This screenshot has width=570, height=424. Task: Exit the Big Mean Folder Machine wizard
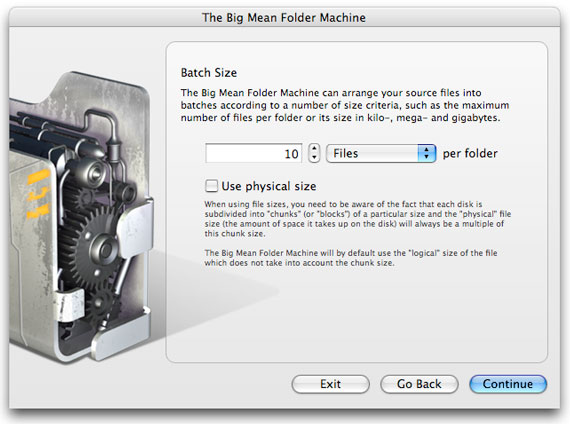coord(330,384)
